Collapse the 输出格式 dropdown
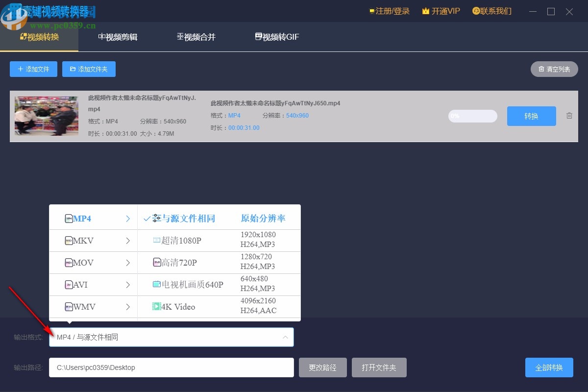 coord(285,337)
